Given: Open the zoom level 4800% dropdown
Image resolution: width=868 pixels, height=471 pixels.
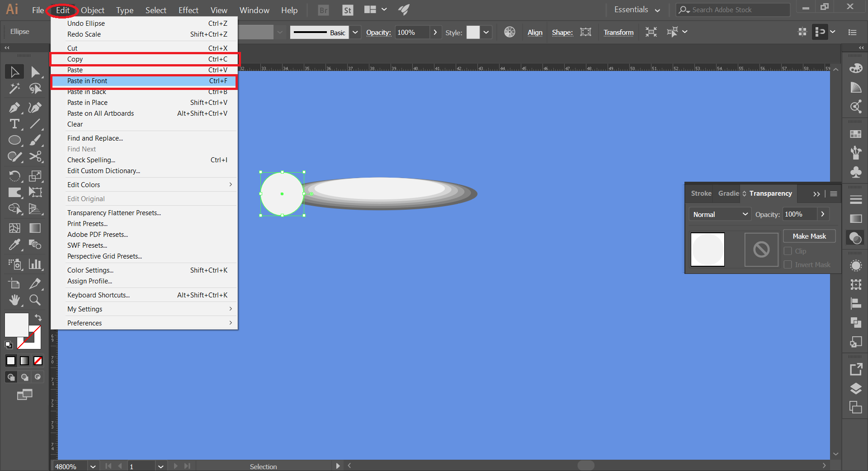Looking at the screenshot, I should pos(93,466).
